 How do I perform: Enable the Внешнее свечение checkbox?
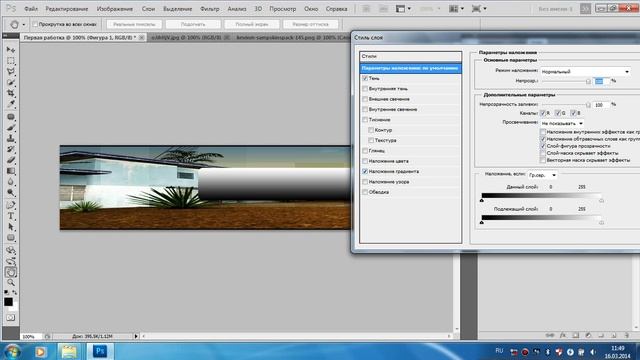(x=365, y=99)
